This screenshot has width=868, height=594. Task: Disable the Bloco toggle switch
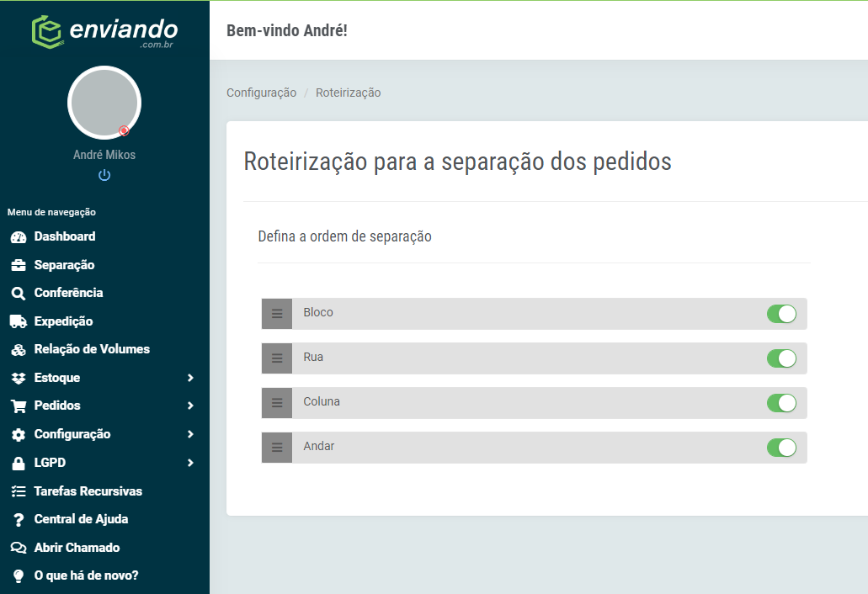781,314
